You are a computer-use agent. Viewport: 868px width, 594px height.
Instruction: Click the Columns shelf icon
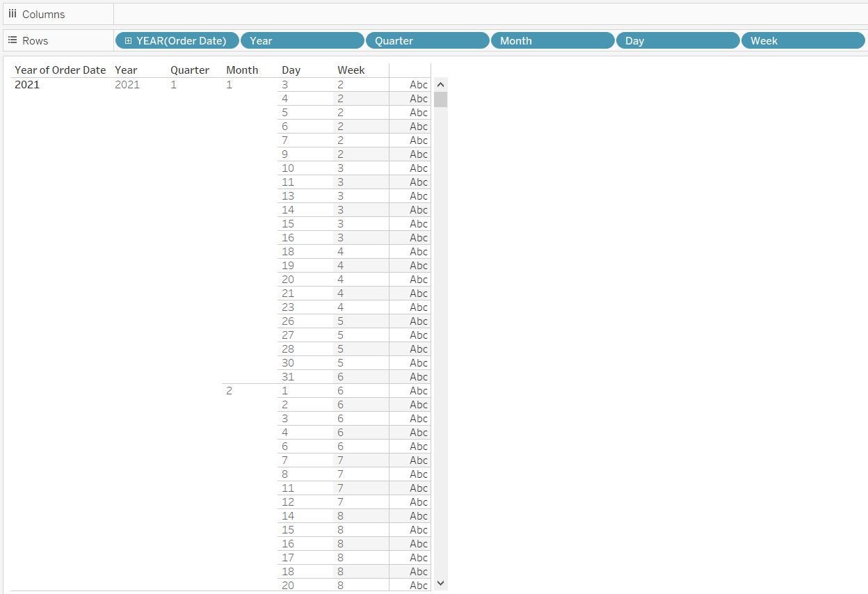coord(14,14)
